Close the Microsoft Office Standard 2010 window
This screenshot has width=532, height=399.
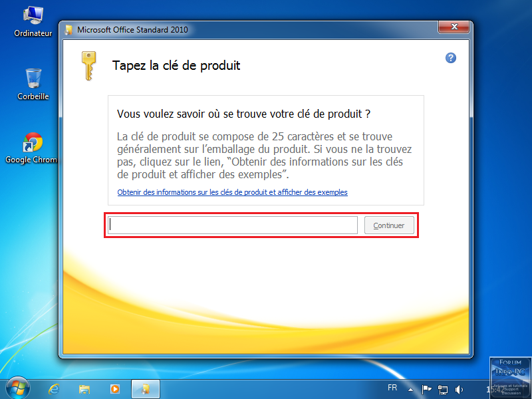tap(454, 27)
